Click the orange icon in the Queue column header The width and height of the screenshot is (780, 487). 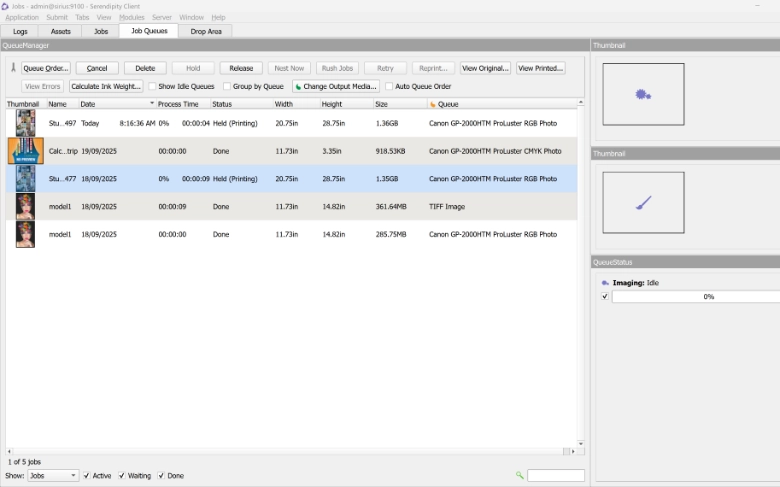click(x=433, y=104)
